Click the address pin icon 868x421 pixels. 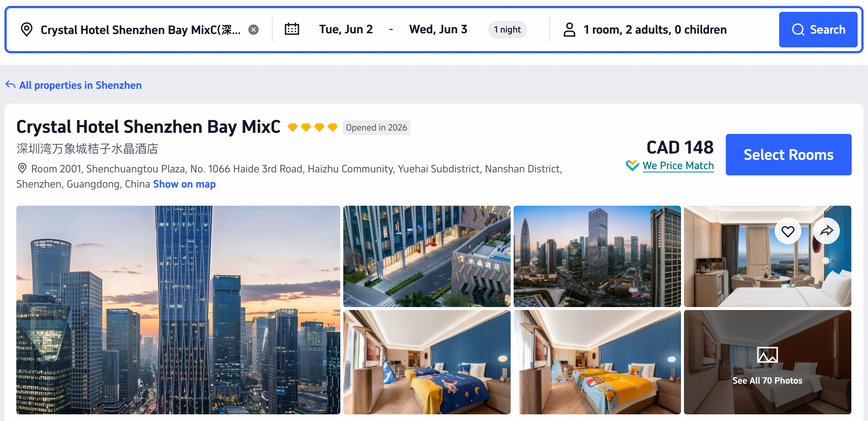click(x=22, y=168)
